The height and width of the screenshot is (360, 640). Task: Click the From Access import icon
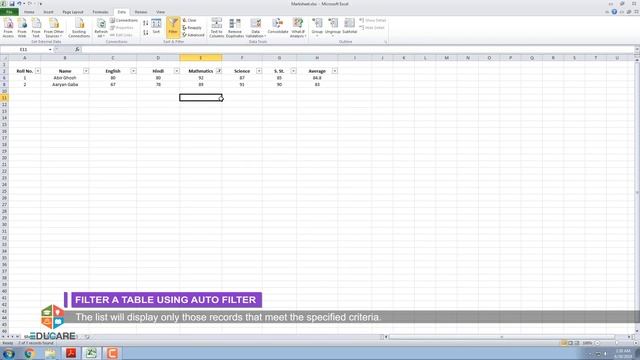pyautogui.click(x=8, y=28)
